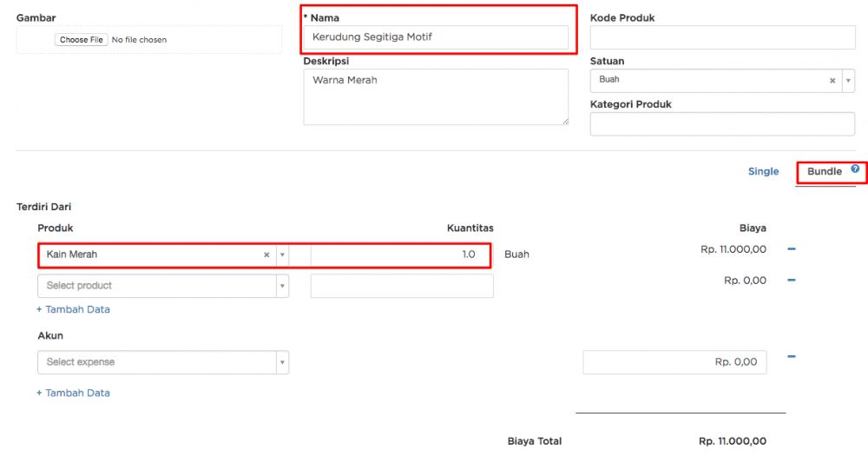868x463 pixels.
Task: Click Choose File for product image
Action: pyautogui.click(x=82, y=40)
